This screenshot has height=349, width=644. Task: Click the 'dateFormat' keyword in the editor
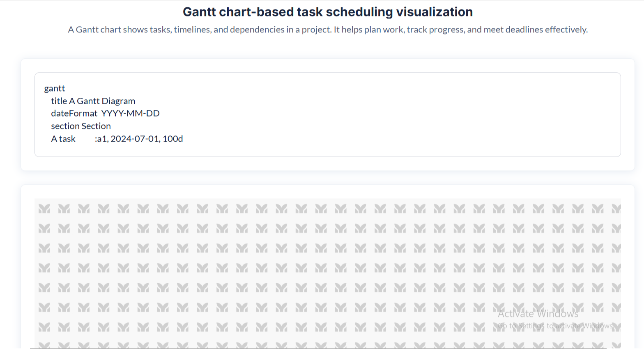[74, 113]
